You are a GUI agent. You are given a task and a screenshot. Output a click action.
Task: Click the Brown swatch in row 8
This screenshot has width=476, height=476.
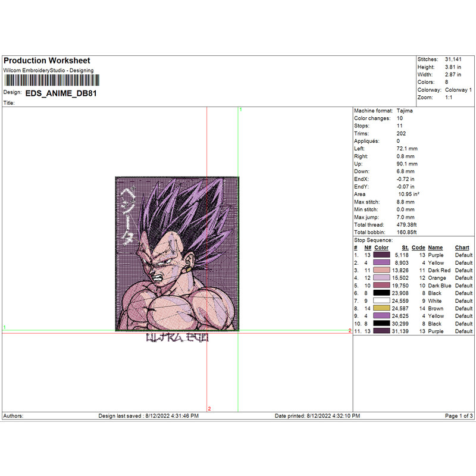point(381,309)
